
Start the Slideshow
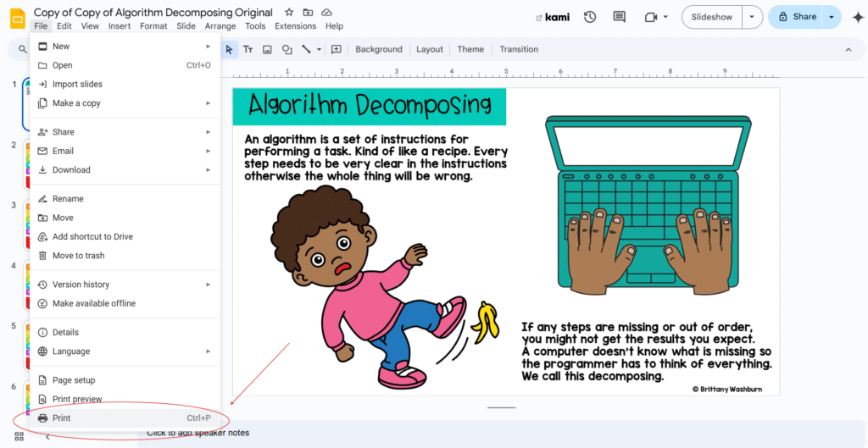point(712,17)
